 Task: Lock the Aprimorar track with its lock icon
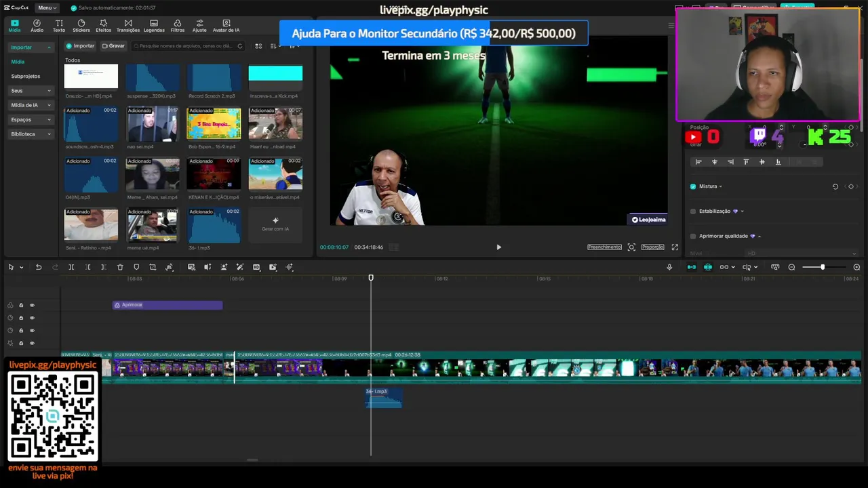[21, 305]
